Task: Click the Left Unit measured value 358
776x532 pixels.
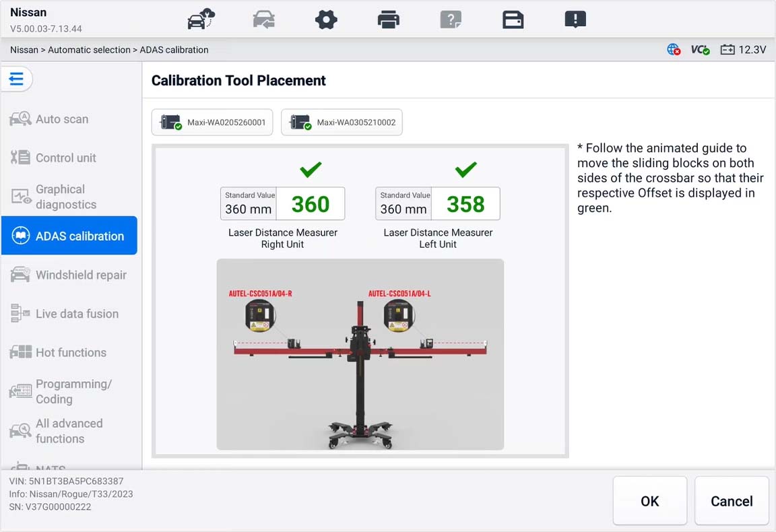Action: point(465,204)
